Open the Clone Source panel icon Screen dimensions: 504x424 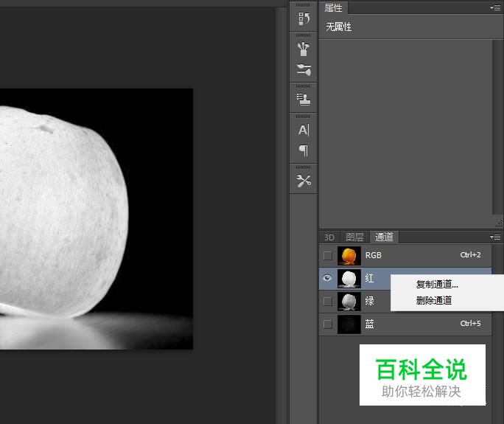pyautogui.click(x=304, y=99)
